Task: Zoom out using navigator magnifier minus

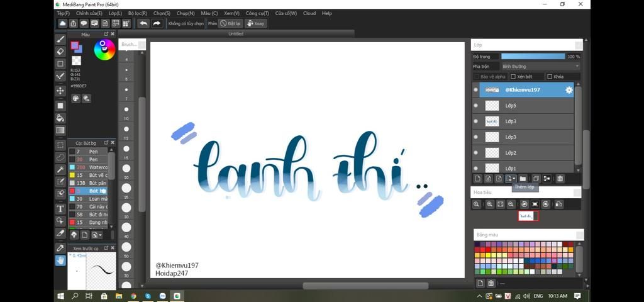Action: pyautogui.click(x=511, y=204)
